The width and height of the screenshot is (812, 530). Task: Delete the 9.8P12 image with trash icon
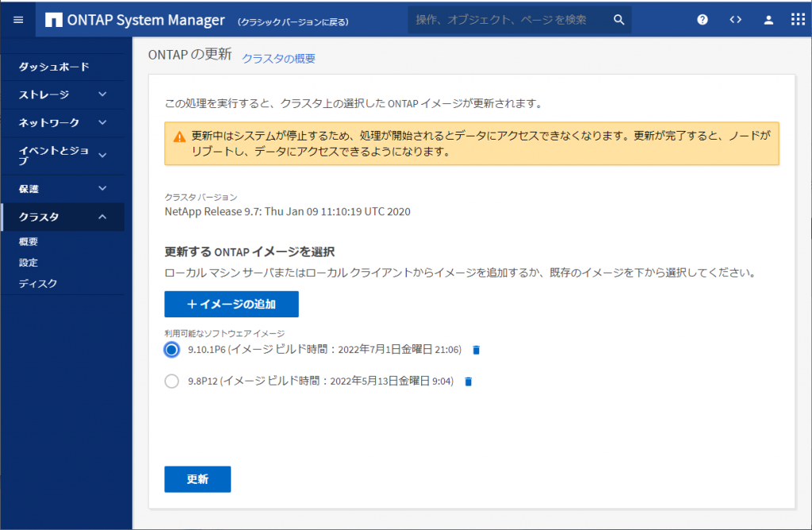click(x=469, y=382)
